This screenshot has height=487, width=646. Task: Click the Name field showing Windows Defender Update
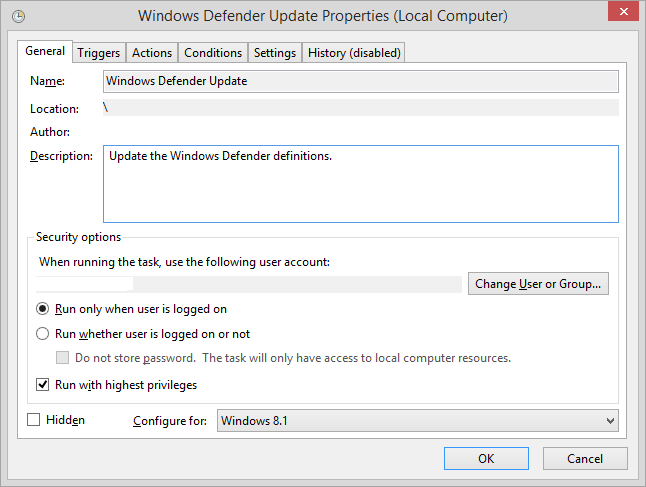(x=360, y=81)
